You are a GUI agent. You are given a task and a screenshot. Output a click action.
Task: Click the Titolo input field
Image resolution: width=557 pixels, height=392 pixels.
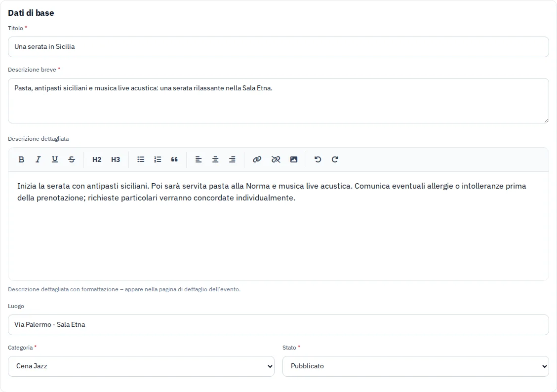pyautogui.click(x=278, y=47)
